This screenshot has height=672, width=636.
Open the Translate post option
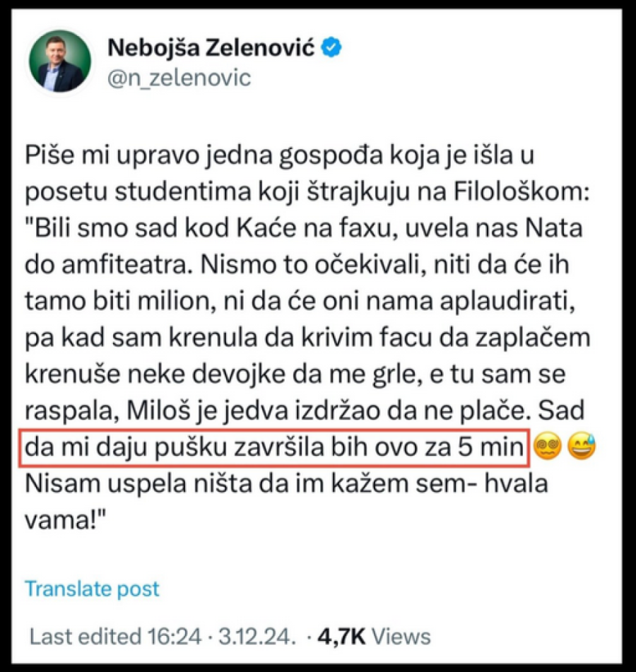(91, 587)
